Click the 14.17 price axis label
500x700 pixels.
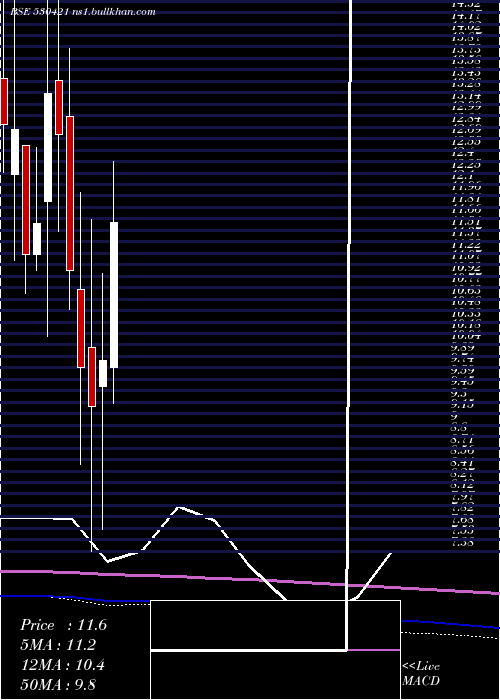coord(466,19)
